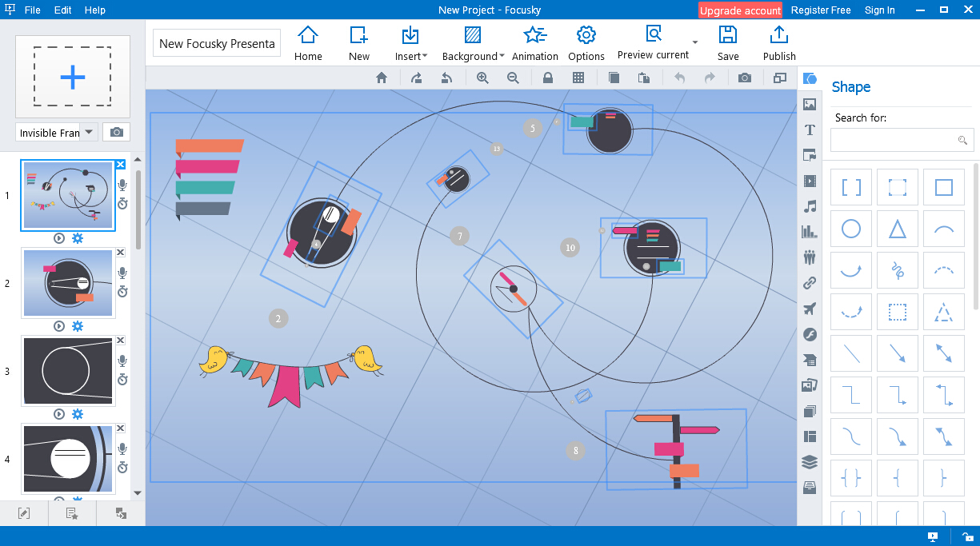Open settings gear under frame 3
This screenshot has height=546, width=980.
[x=78, y=414]
